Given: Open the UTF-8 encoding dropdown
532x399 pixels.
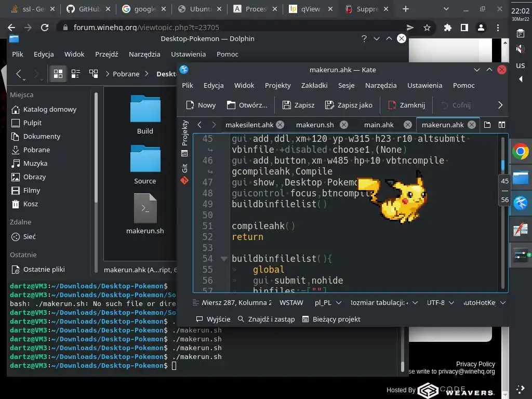Looking at the screenshot, I should point(440,302).
